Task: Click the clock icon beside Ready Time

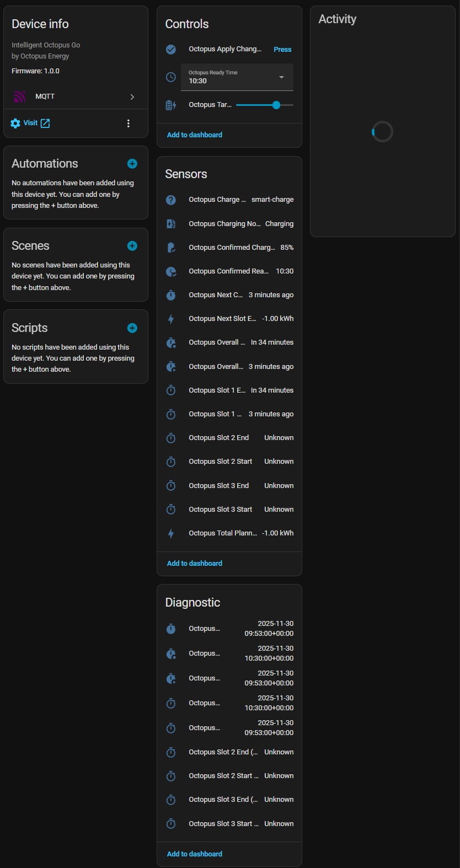Action: [171, 77]
